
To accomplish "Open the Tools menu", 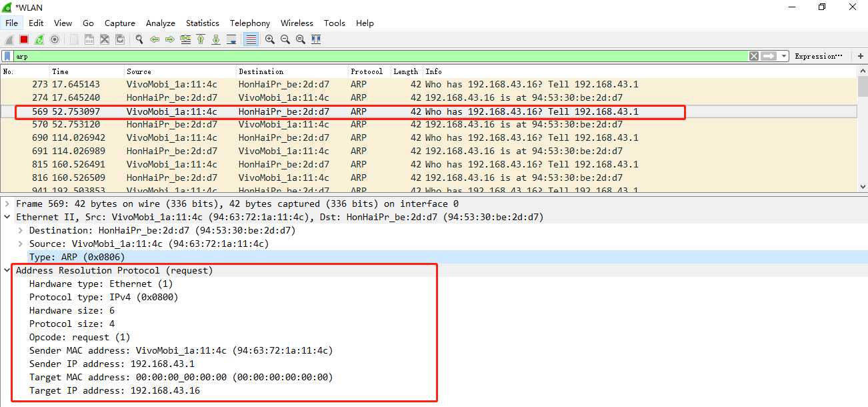I will pyautogui.click(x=335, y=23).
